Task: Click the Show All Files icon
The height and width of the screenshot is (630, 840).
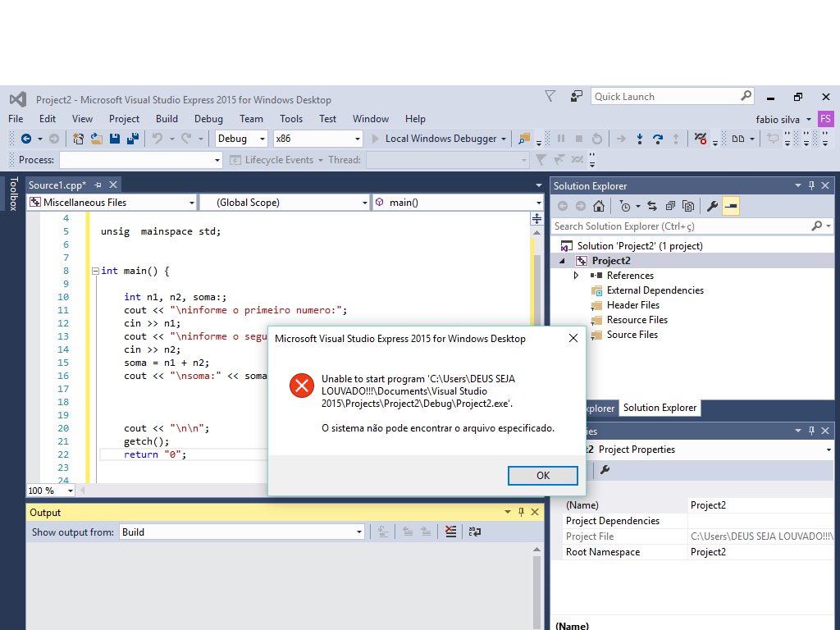Action: click(x=688, y=206)
